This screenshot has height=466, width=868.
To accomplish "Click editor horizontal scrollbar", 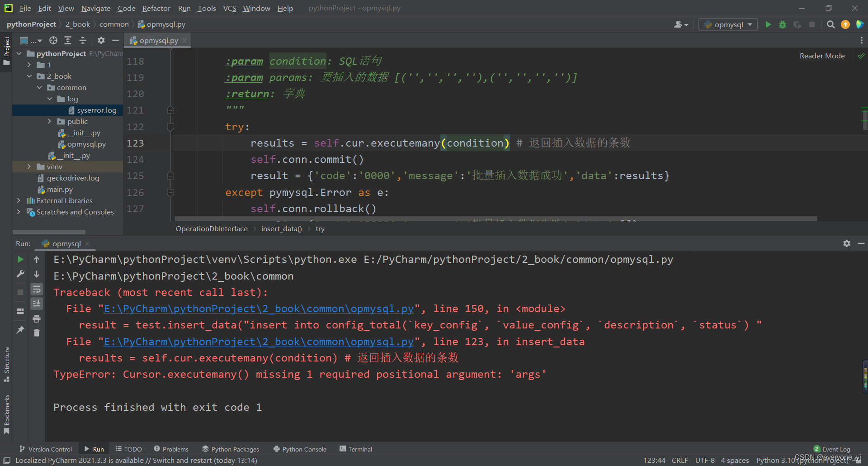I will (495, 219).
